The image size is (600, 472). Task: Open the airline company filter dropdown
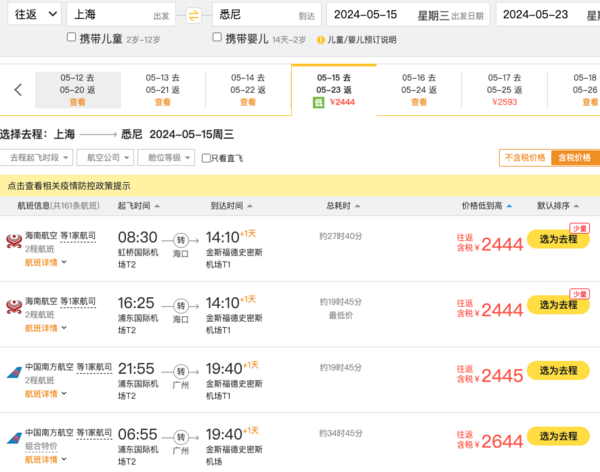tap(105, 158)
